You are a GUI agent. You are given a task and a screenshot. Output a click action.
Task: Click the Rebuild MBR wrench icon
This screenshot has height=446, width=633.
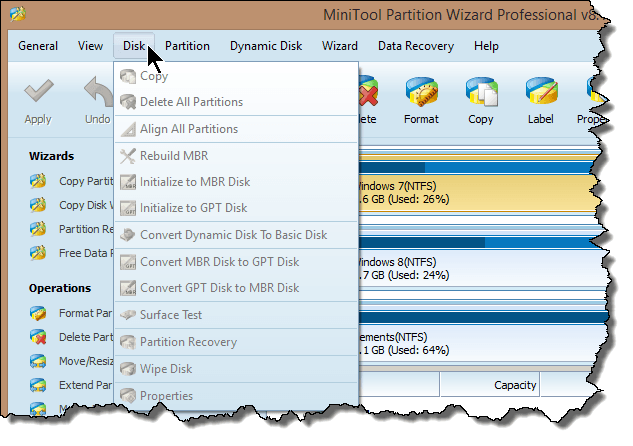[x=128, y=156]
